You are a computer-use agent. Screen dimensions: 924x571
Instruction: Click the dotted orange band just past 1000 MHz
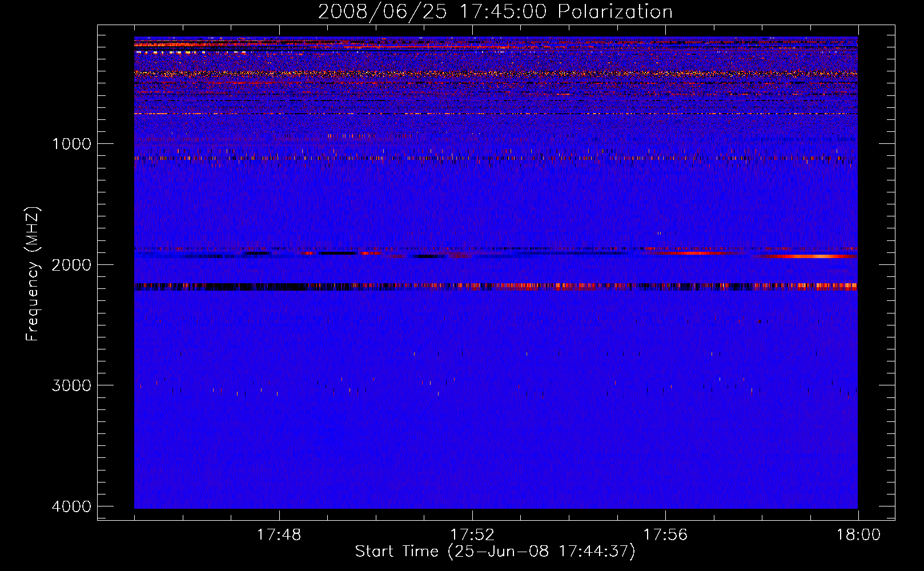(x=496, y=158)
